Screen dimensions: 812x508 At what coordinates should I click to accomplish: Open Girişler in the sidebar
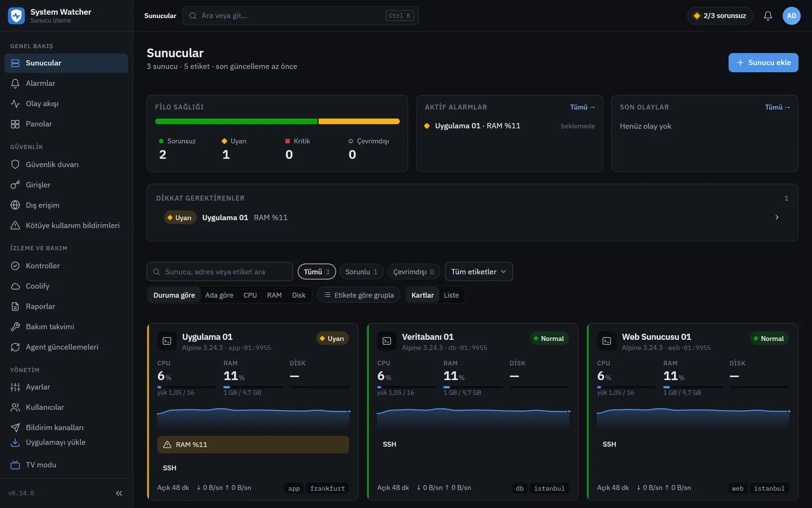(66, 185)
